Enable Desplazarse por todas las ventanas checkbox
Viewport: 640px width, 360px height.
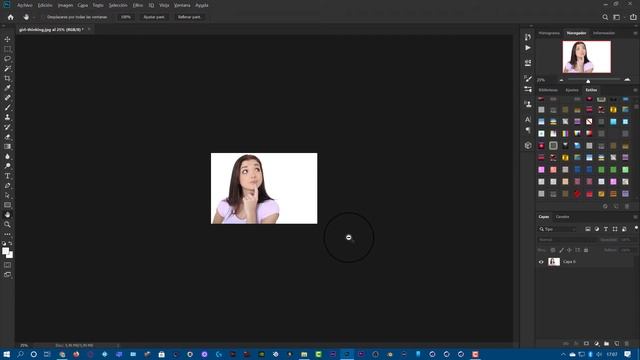point(43,17)
